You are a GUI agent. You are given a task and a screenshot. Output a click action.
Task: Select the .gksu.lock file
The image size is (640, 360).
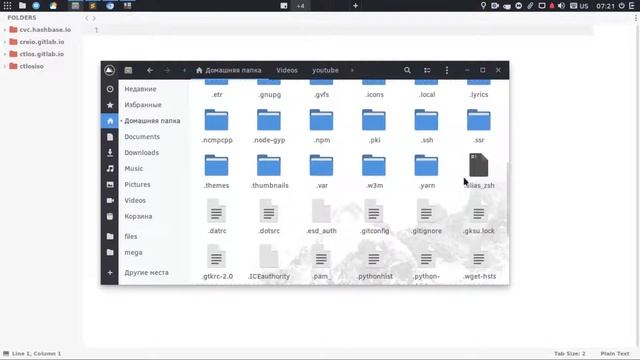[478, 217]
